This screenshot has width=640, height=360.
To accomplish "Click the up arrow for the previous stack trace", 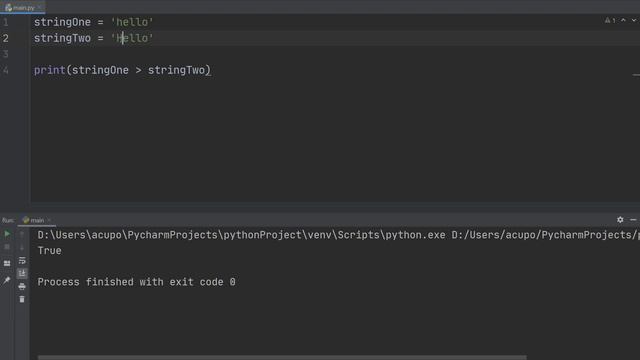I will [22, 234].
